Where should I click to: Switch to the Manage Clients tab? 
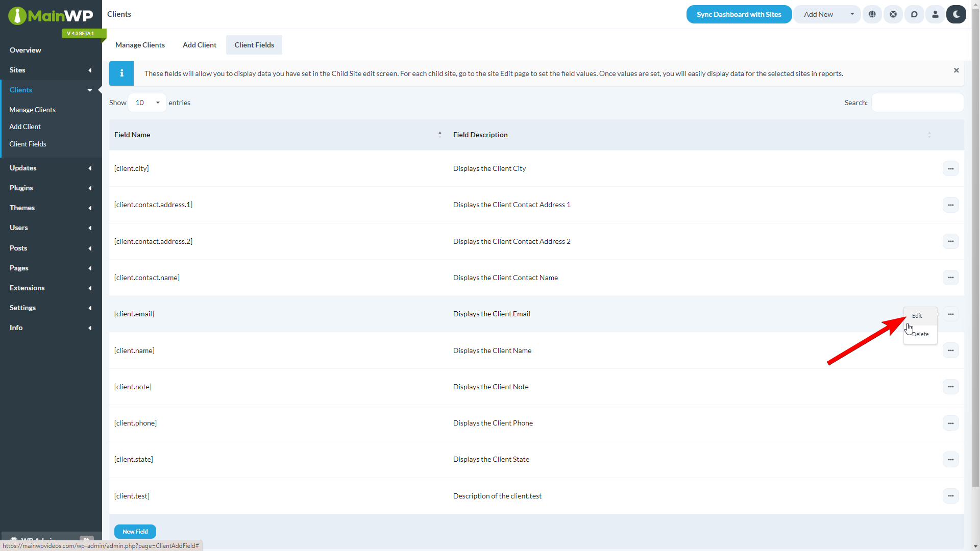[140, 45]
